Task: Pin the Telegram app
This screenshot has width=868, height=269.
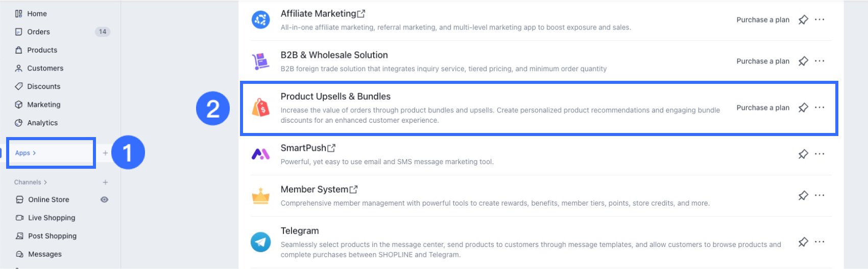Action: tap(803, 242)
